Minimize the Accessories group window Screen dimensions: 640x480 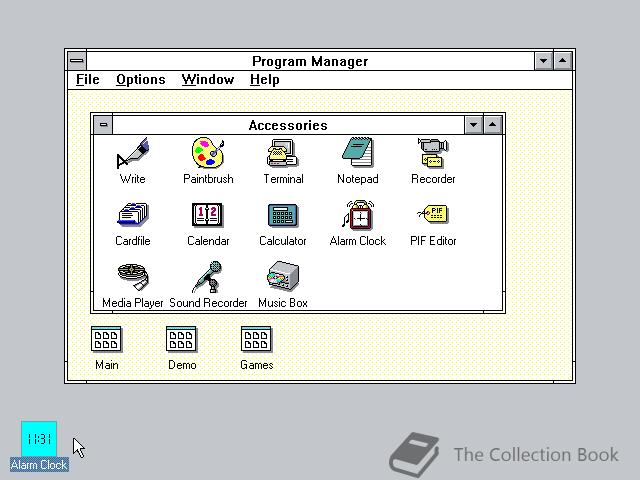click(x=473, y=125)
